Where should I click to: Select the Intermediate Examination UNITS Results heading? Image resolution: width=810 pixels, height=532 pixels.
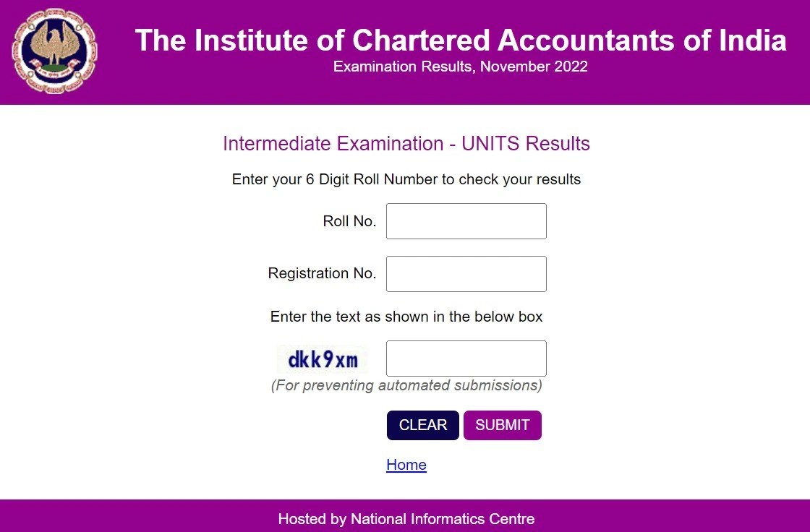[406, 143]
